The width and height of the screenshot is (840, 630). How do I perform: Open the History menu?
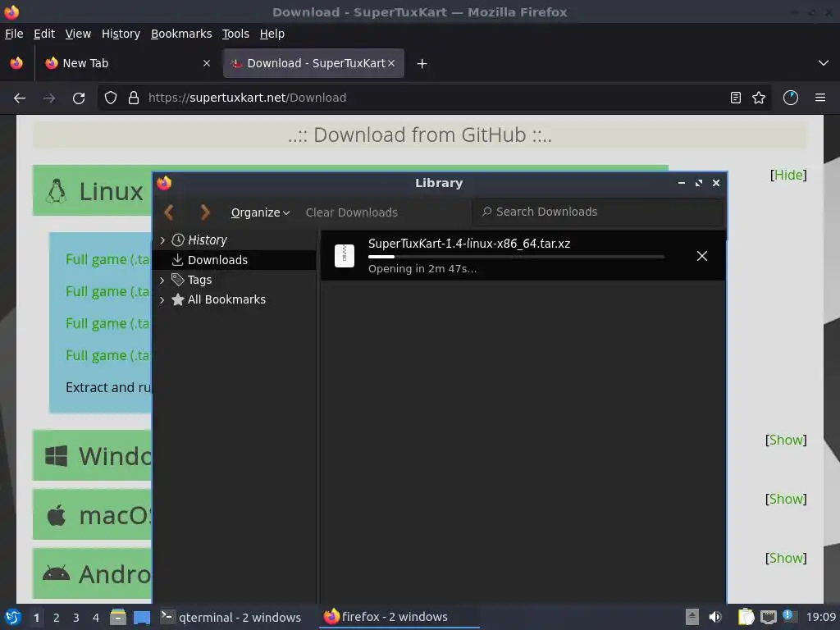tap(121, 34)
